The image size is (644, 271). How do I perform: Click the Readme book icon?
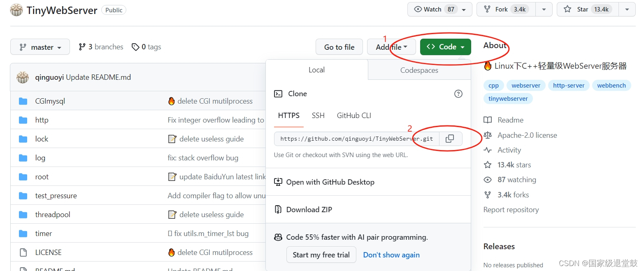click(488, 120)
